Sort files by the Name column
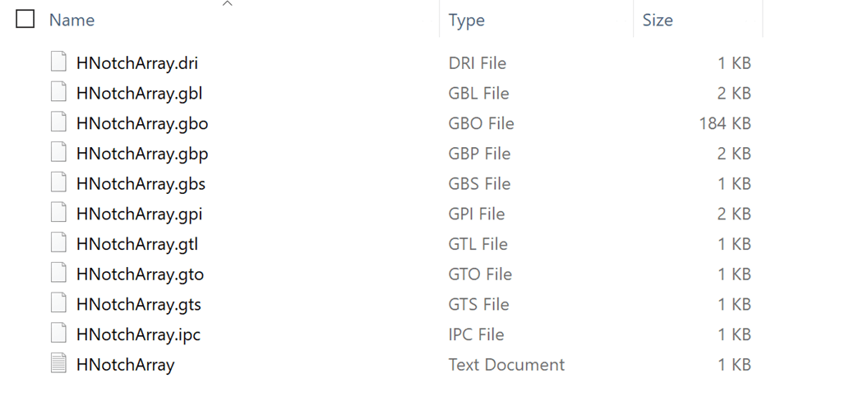868x415 pixels. point(72,21)
